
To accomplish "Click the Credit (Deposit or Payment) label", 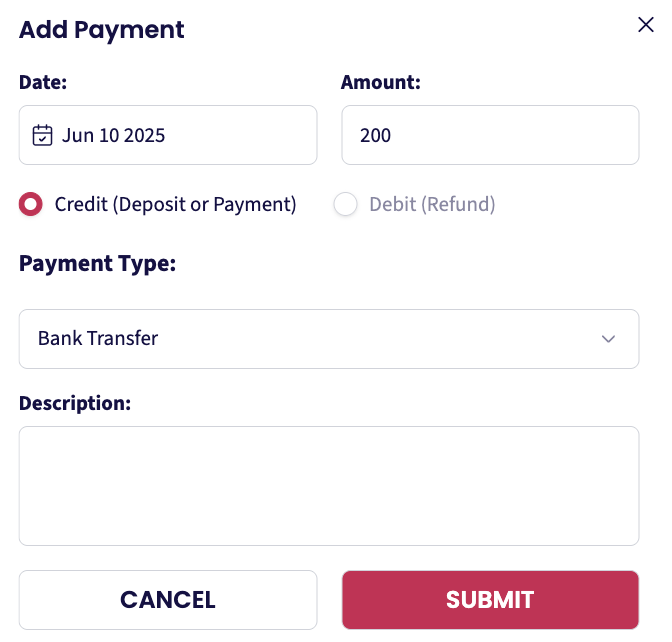I will pos(175,204).
